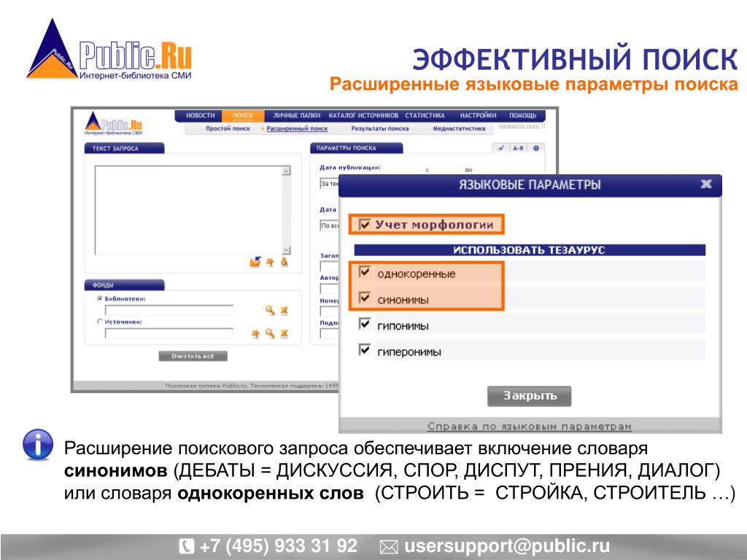Click the usersupport@public.ru email address
The height and width of the screenshot is (560, 747).
[507, 546]
